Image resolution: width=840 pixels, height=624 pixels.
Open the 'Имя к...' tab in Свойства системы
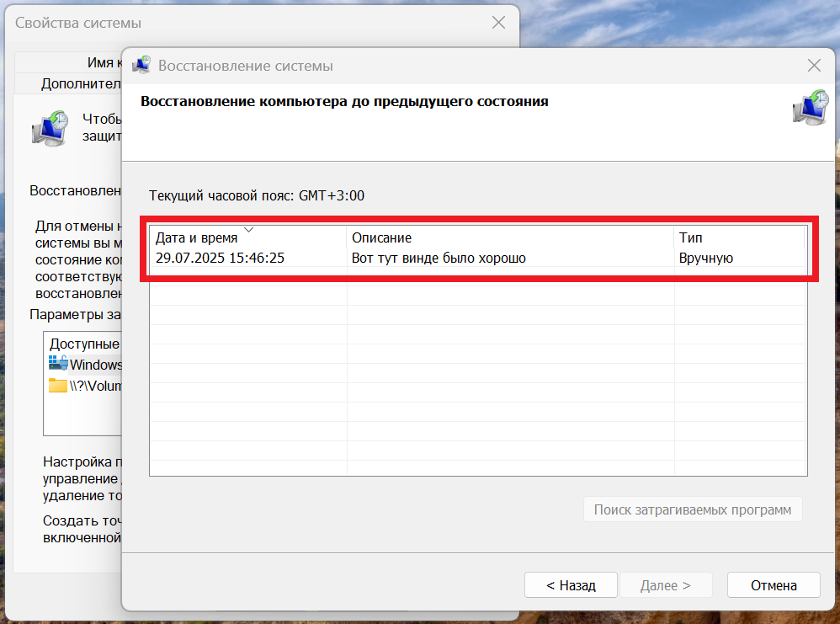pyautogui.click(x=68, y=62)
